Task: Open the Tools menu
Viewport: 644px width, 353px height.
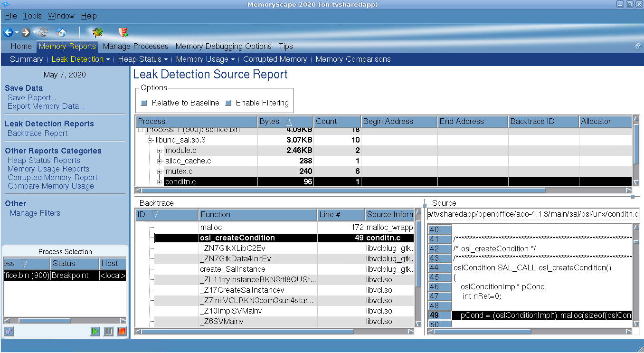Action: [x=32, y=16]
